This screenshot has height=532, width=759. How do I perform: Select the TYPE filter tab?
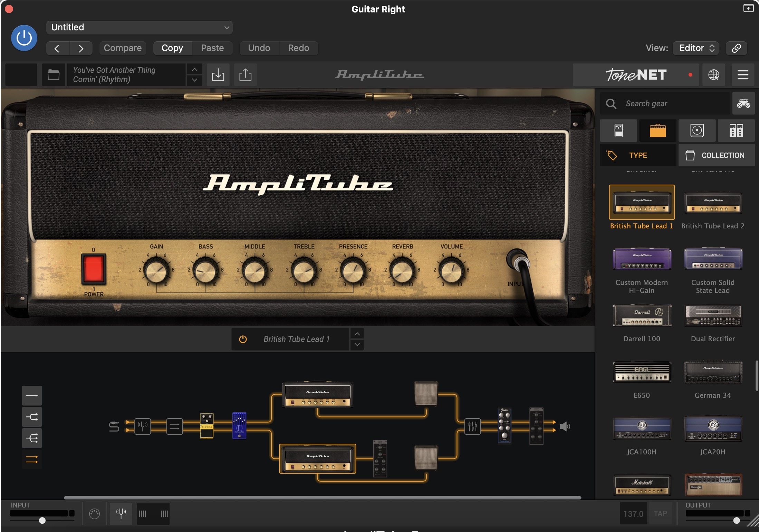pyautogui.click(x=638, y=155)
